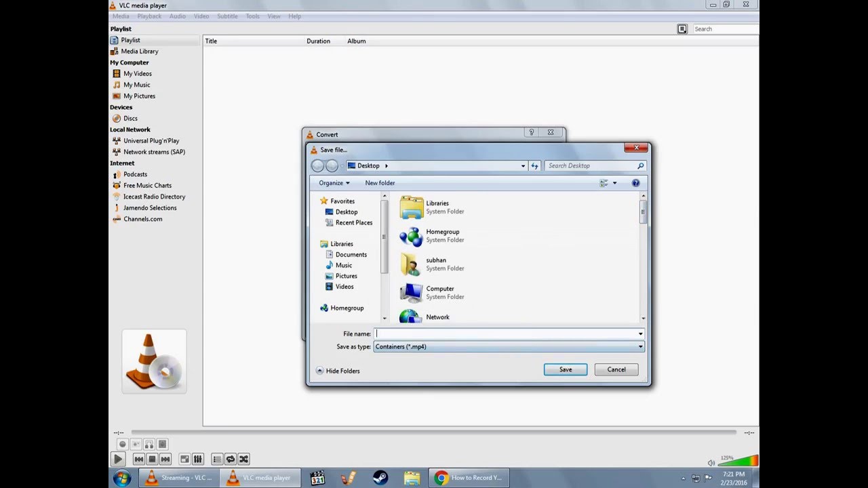Open the Subtitle menu
This screenshot has height=488, width=868.
coord(227,16)
